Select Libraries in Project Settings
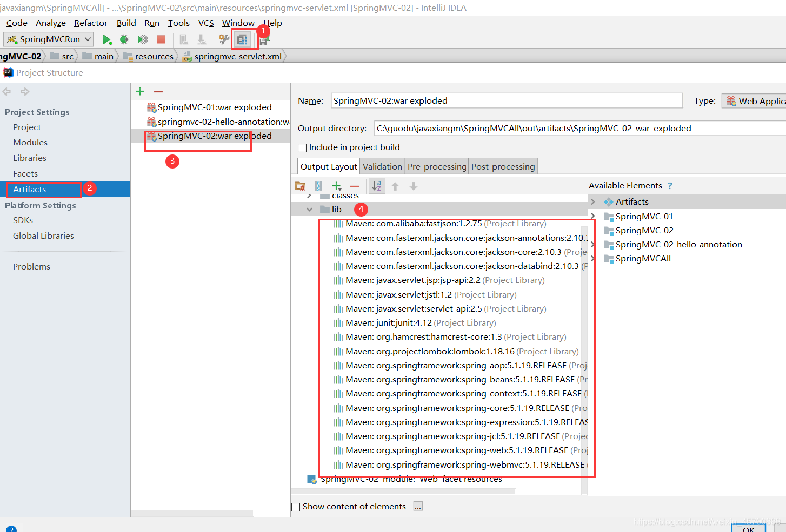786x532 pixels. click(30, 158)
